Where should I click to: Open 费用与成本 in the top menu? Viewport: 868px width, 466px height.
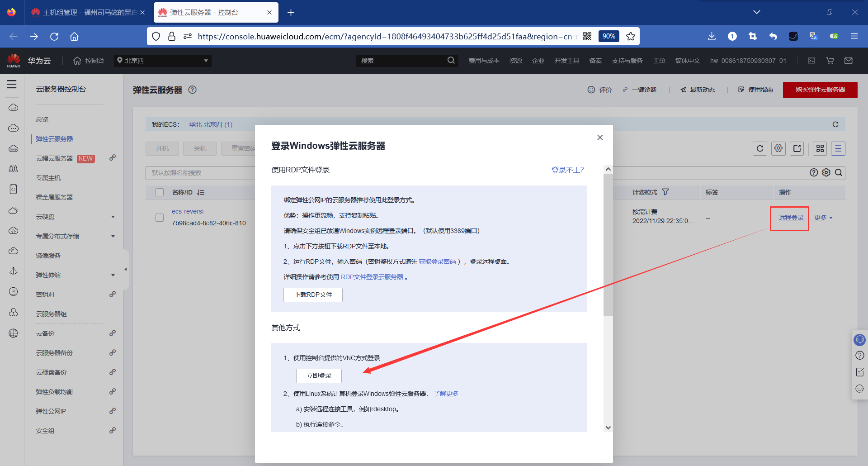tap(484, 60)
